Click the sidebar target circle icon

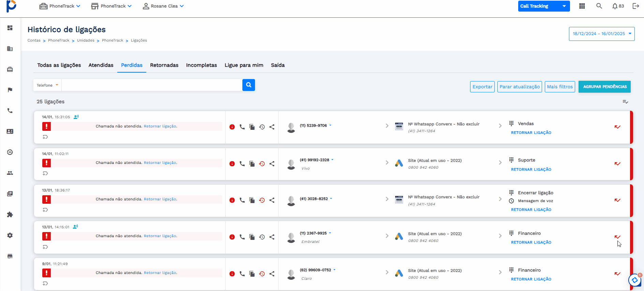coord(10,152)
